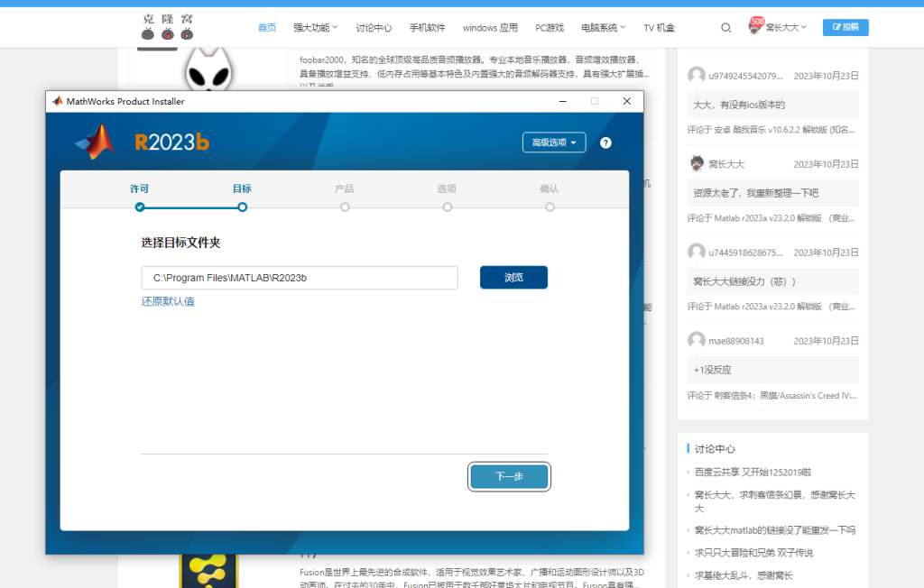Click the 窝长大大 commenter avatar
Screen dimensions: 924x588
[x=697, y=164]
